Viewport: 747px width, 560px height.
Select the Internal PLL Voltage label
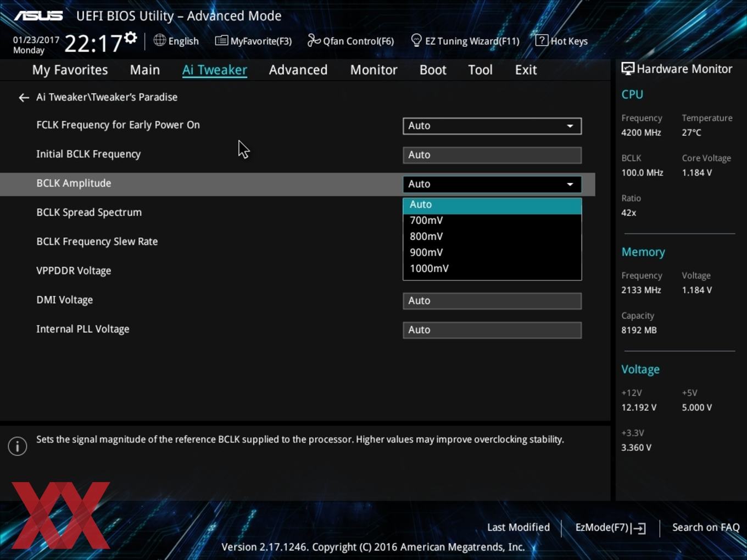pos(83,329)
